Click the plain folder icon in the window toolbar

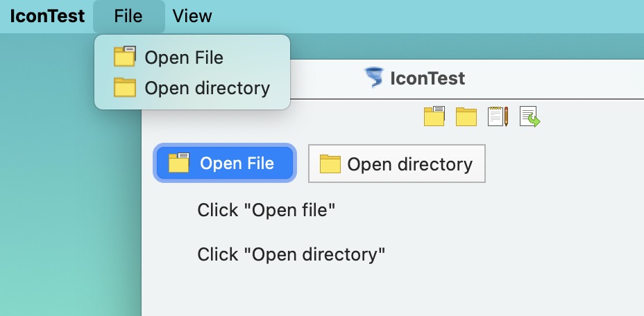coord(466,116)
